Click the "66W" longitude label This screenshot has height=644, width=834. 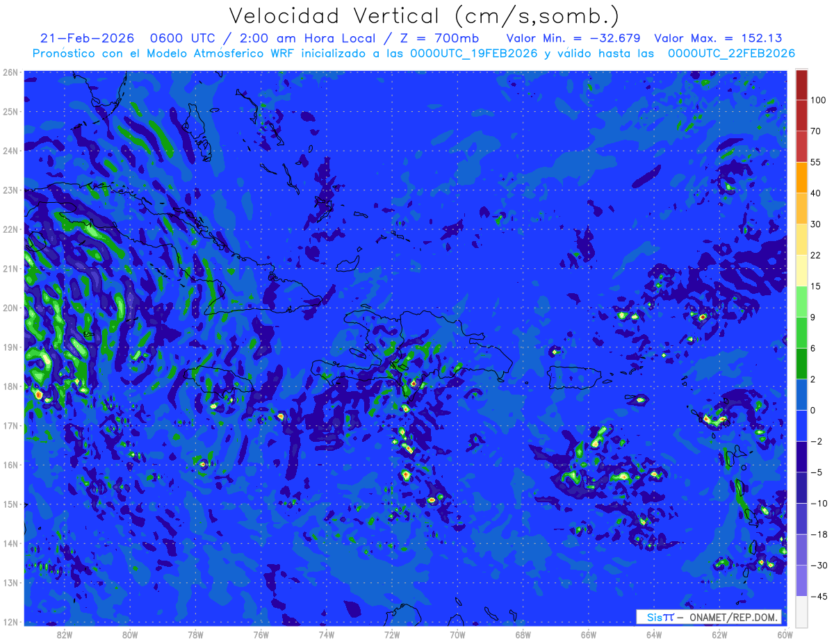[x=589, y=634]
